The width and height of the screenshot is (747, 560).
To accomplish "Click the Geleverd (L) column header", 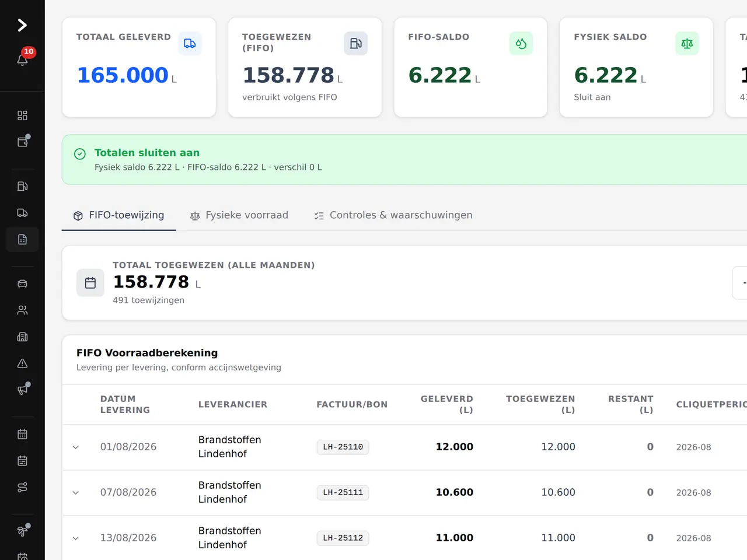I will [x=447, y=404].
